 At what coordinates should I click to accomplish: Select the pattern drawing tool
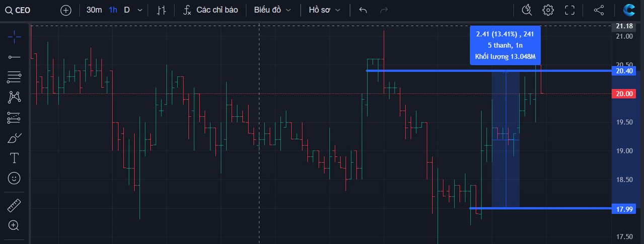(x=14, y=97)
